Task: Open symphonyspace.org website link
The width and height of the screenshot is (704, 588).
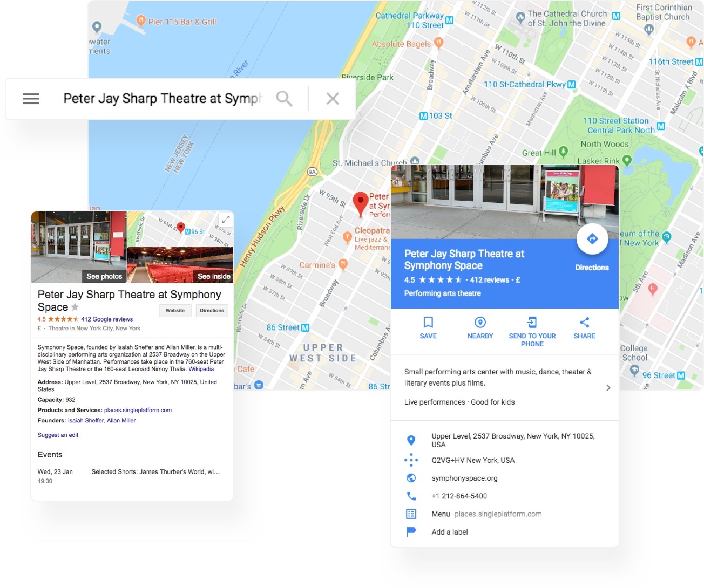Action: 464,478
